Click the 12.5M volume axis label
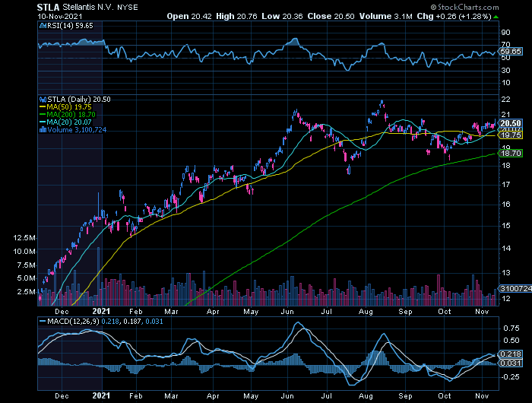Viewport: 532px width, 403px height. click(24, 238)
